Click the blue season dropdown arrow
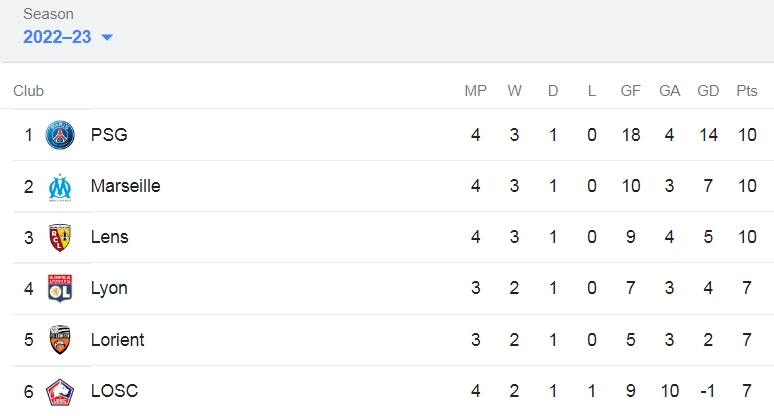 click(x=107, y=38)
